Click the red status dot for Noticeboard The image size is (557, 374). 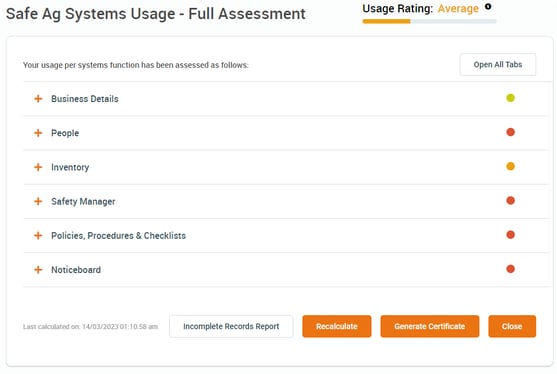(510, 269)
